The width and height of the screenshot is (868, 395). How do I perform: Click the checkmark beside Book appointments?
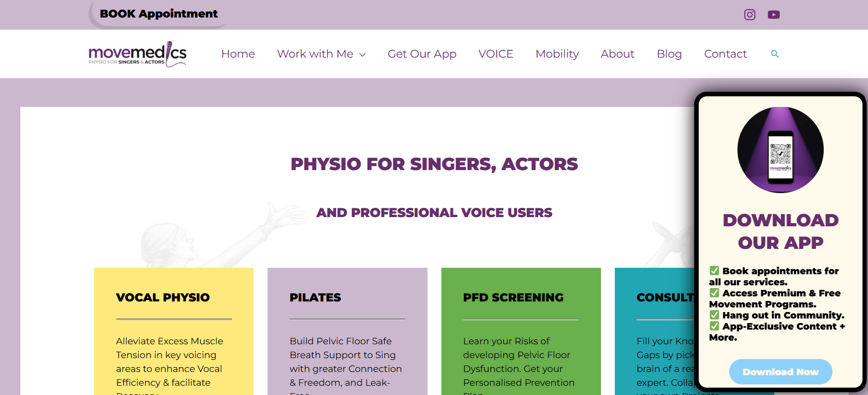click(x=714, y=271)
